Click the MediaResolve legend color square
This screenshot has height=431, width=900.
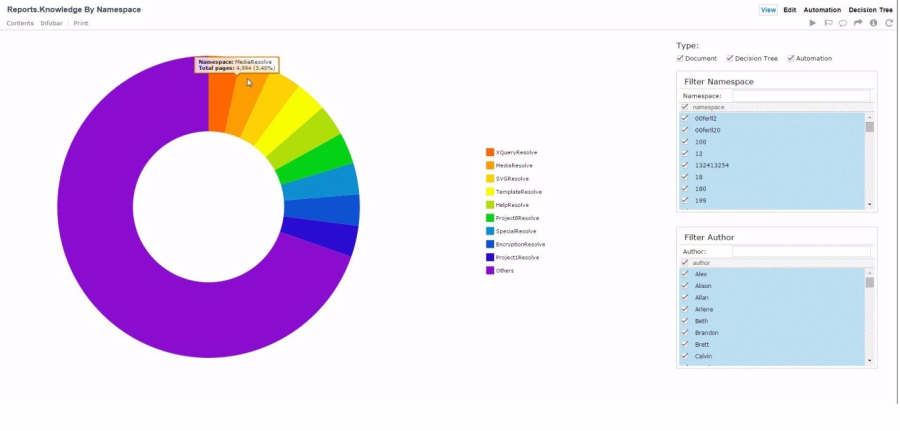tap(490, 165)
